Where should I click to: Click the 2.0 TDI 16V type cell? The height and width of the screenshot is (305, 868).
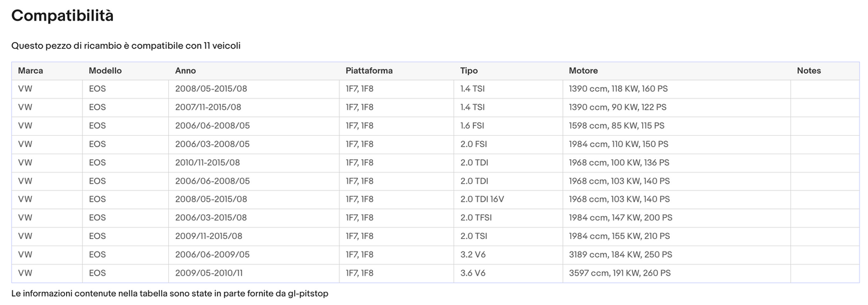481,199
